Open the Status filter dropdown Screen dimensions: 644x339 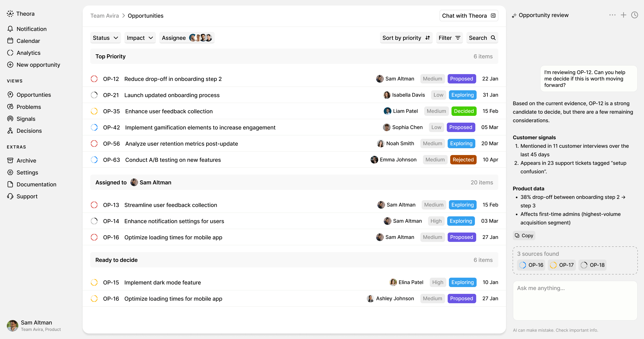[x=105, y=38]
